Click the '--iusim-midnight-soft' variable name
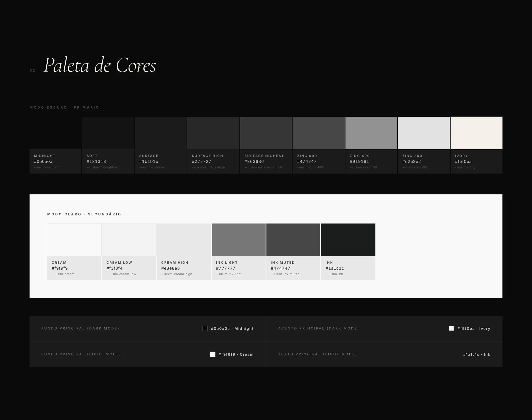The width and height of the screenshot is (532, 420). [104, 167]
